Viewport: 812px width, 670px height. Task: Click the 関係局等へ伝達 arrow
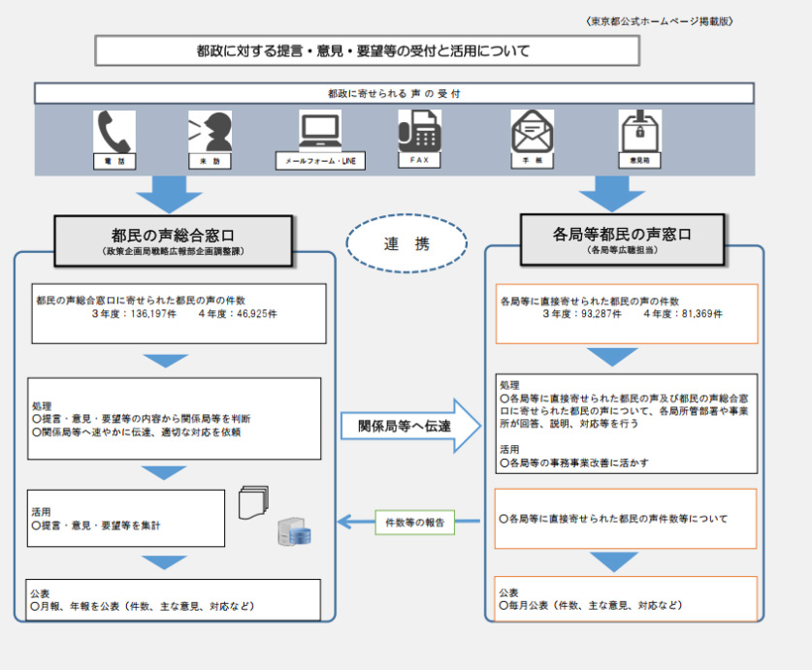pos(409,425)
